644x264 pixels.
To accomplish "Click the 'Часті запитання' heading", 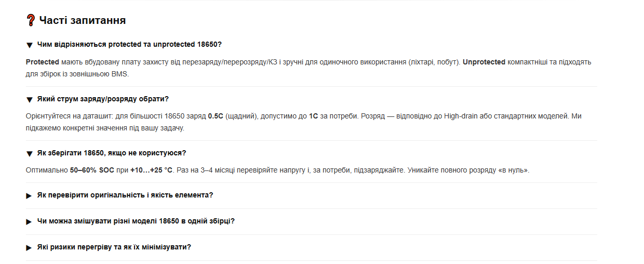I will click(83, 21).
